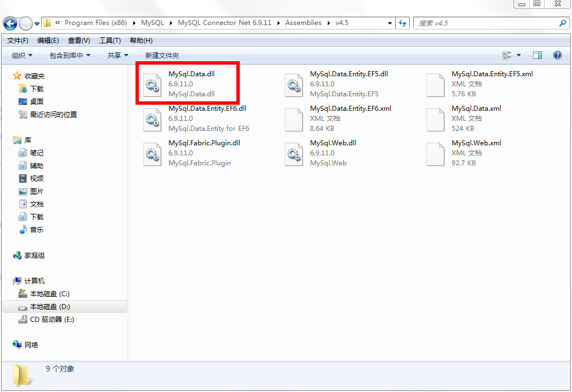Select MySql.Data.Entity.EF6.dll file icon
This screenshot has height=392, width=572.
coord(152,120)
